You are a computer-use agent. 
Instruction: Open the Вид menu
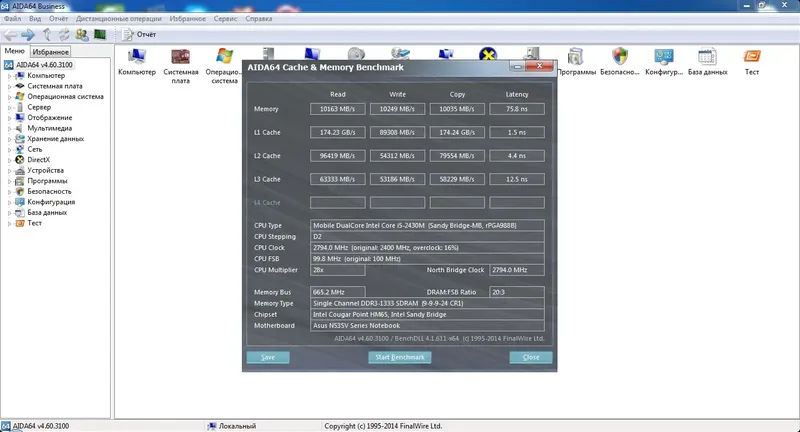tap(35, 19)
